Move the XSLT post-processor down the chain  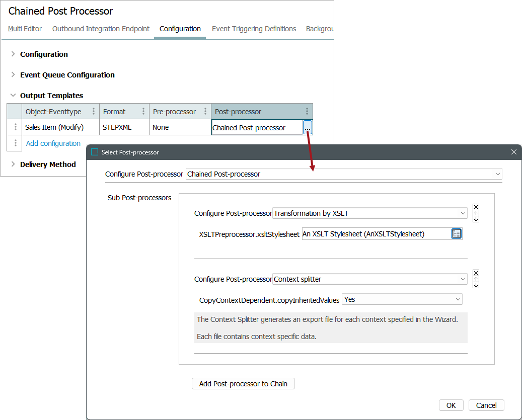(476, 219)
